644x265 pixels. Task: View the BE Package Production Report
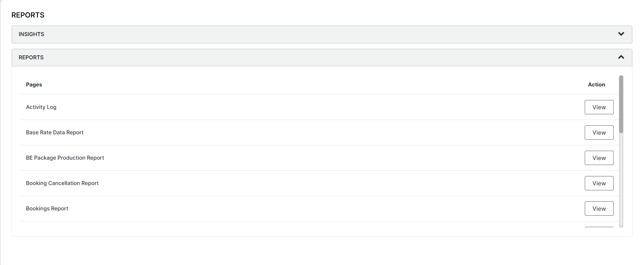[x=599, y=157]
